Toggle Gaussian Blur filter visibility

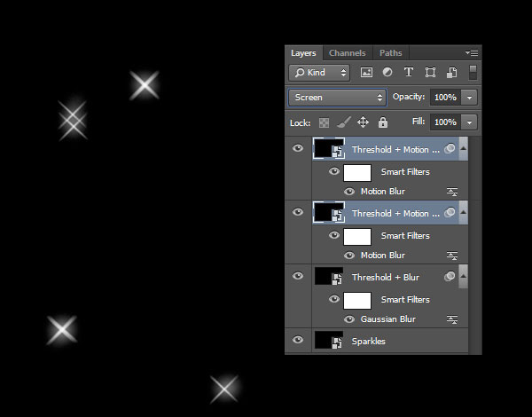tap(349, 319)
